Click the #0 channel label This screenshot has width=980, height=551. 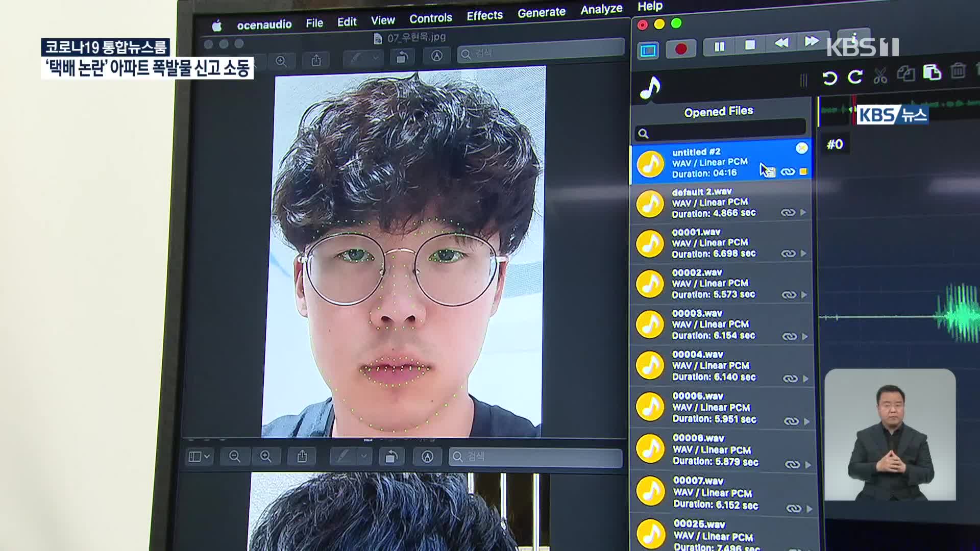point(835,145)
